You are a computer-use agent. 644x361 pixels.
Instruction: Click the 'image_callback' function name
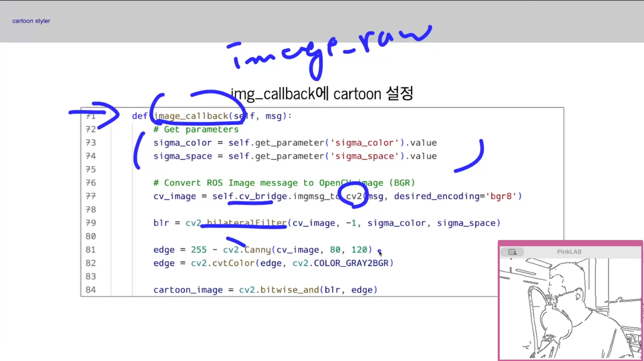point(191,116)
